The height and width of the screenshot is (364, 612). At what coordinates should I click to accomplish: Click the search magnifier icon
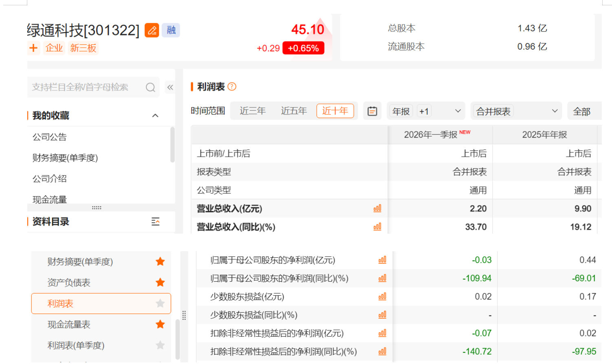[x=150, y=88]
